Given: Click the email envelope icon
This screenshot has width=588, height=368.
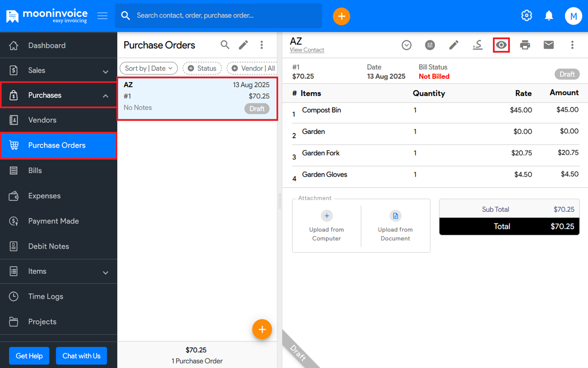Looking at the screenshot, I should (x=548, y=45).
